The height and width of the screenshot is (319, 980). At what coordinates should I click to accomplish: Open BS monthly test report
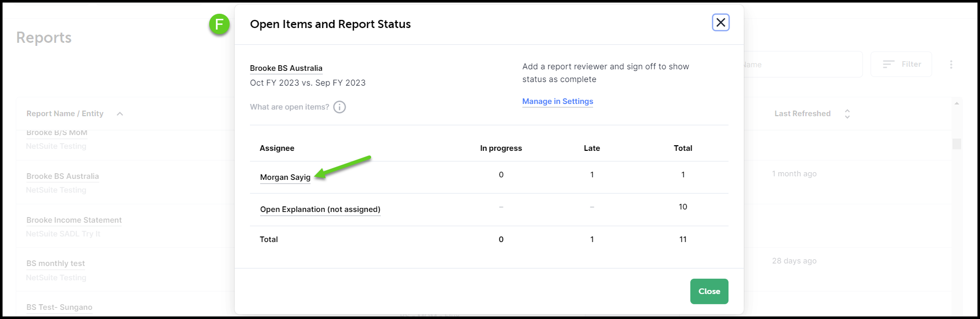[x=55, y=263]
